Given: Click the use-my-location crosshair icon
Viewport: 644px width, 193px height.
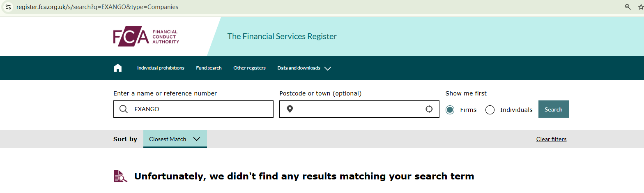Looking at the screenshot, I should click(x=429, y=109).
